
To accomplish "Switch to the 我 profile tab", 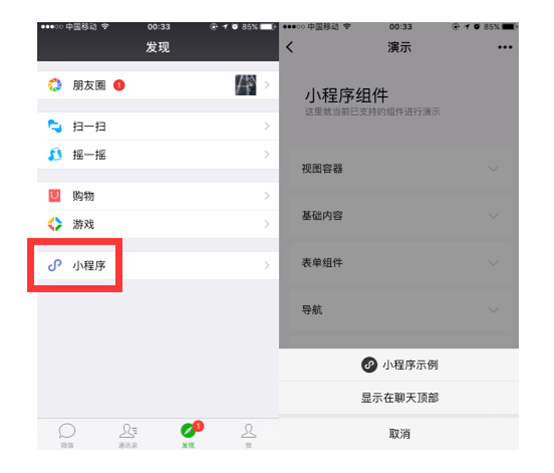I will click(x=248, y=435).
